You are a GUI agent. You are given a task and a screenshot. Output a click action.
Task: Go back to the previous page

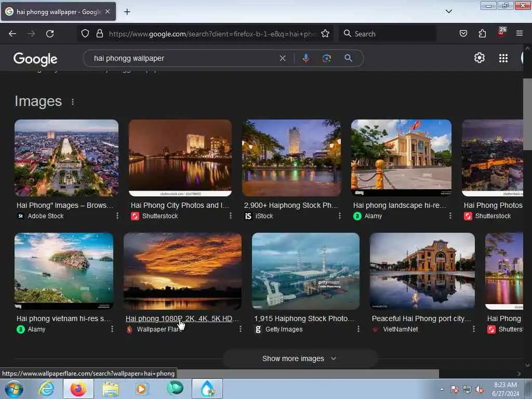(12, 34)
